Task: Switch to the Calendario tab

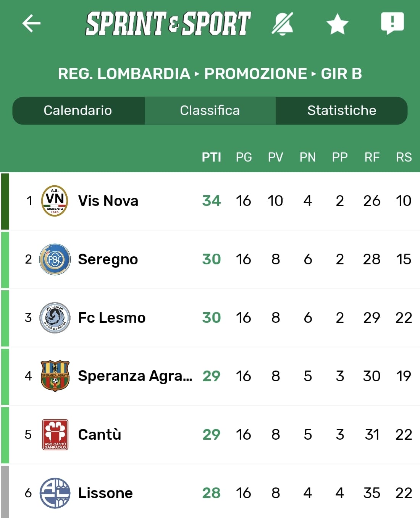Action: 78,110
